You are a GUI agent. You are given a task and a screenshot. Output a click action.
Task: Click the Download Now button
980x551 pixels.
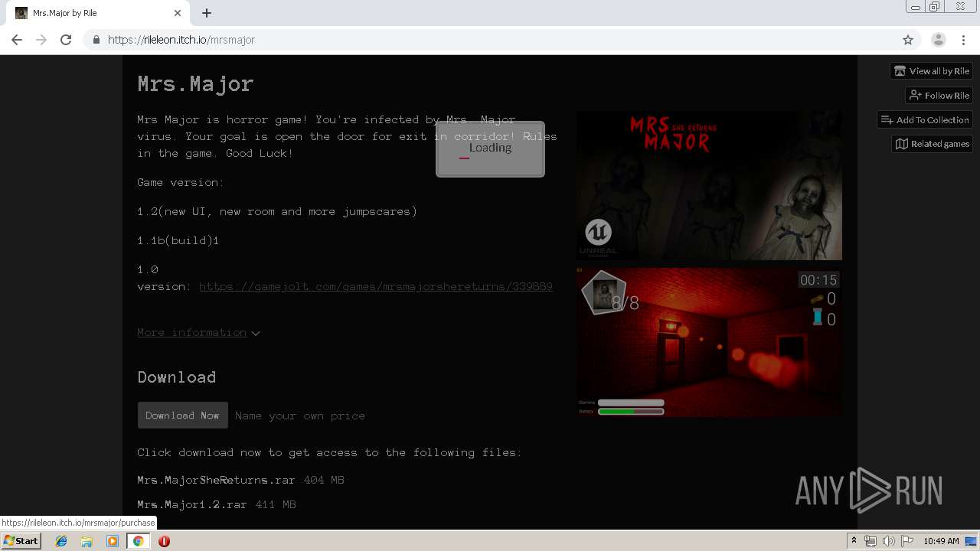tap(182, 416)
